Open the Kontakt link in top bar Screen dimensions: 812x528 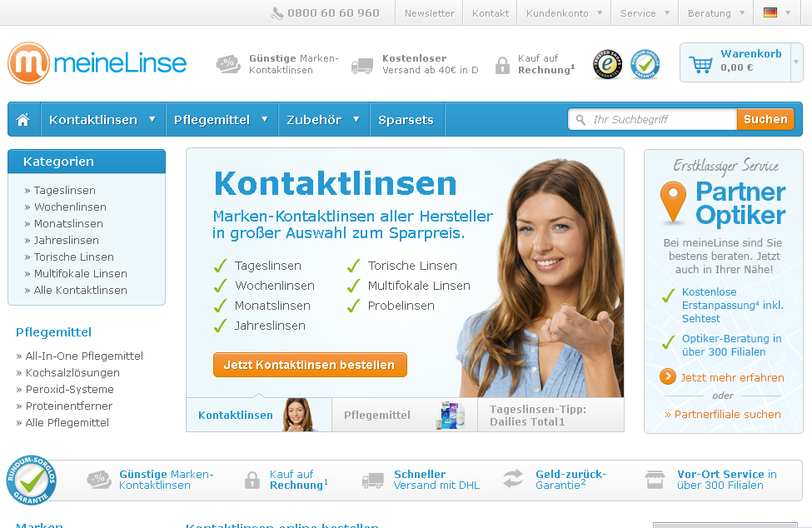pyautogui.click(x=490, y=13)
